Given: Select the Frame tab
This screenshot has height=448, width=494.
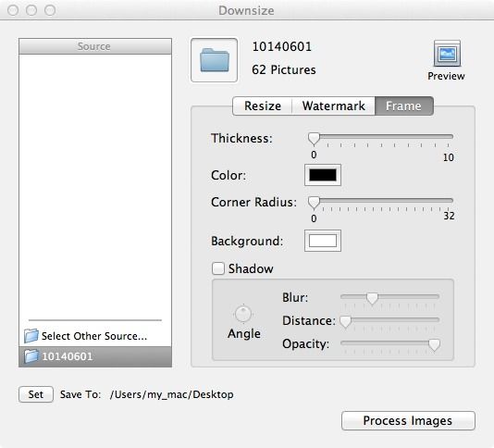Looking at the screenshot, I should click(404, 106).
